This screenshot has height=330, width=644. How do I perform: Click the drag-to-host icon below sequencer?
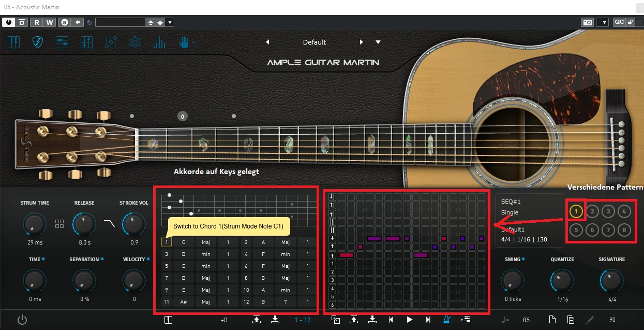[336, 320]
